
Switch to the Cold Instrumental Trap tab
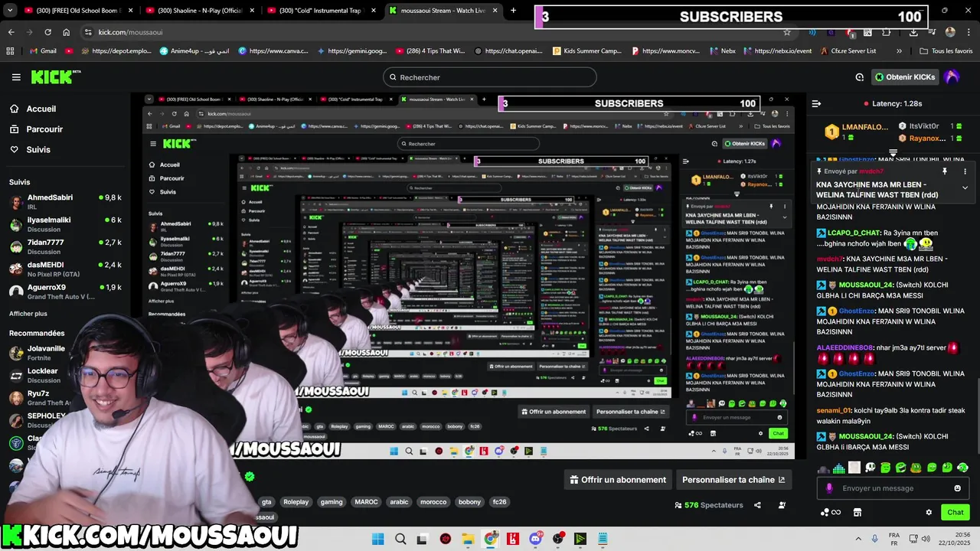322,11
